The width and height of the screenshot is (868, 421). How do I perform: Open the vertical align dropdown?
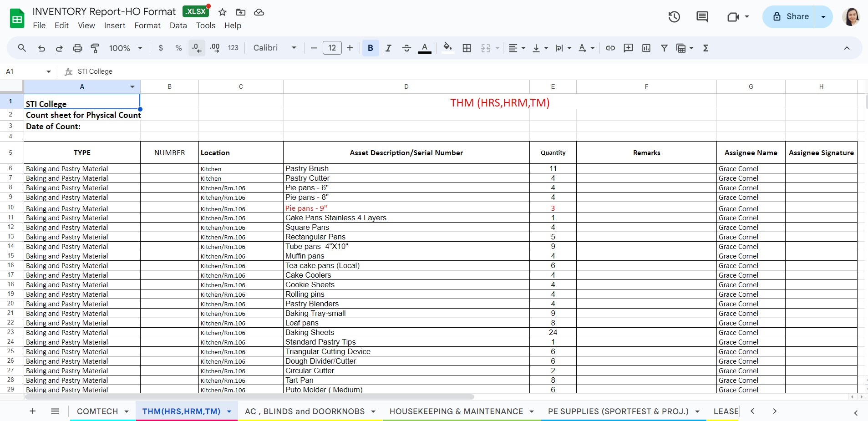pos(540,48)
